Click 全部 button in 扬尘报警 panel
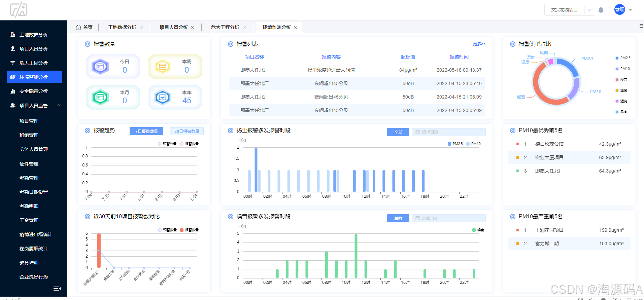 pyautogui.click(x=398, y=132)
